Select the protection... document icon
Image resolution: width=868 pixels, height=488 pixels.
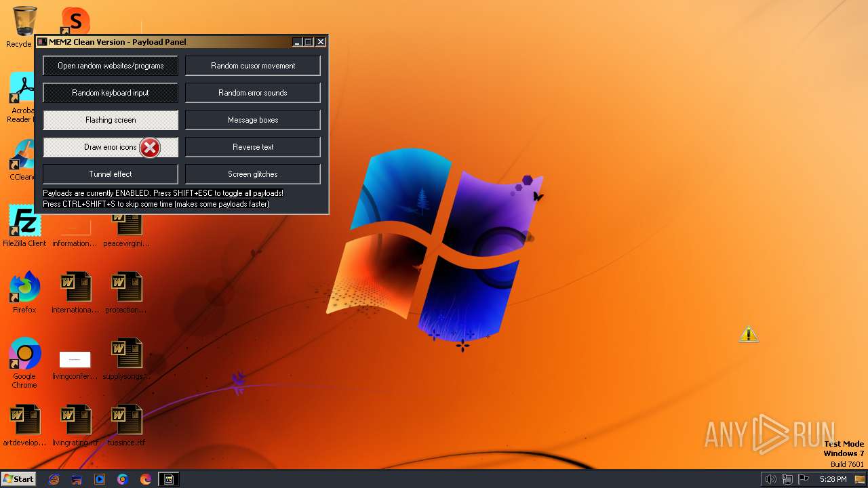click(126, 293)
